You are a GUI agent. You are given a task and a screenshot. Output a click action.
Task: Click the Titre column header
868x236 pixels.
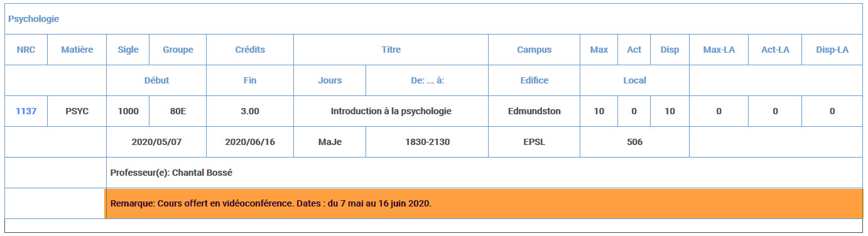[x=391, y=50]
